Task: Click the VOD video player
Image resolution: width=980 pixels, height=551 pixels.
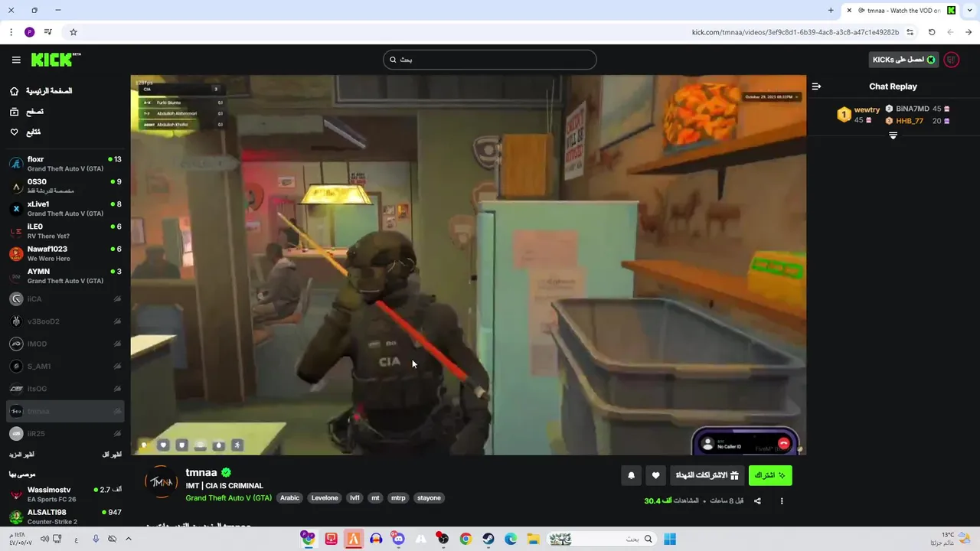Action: point(469,265)
